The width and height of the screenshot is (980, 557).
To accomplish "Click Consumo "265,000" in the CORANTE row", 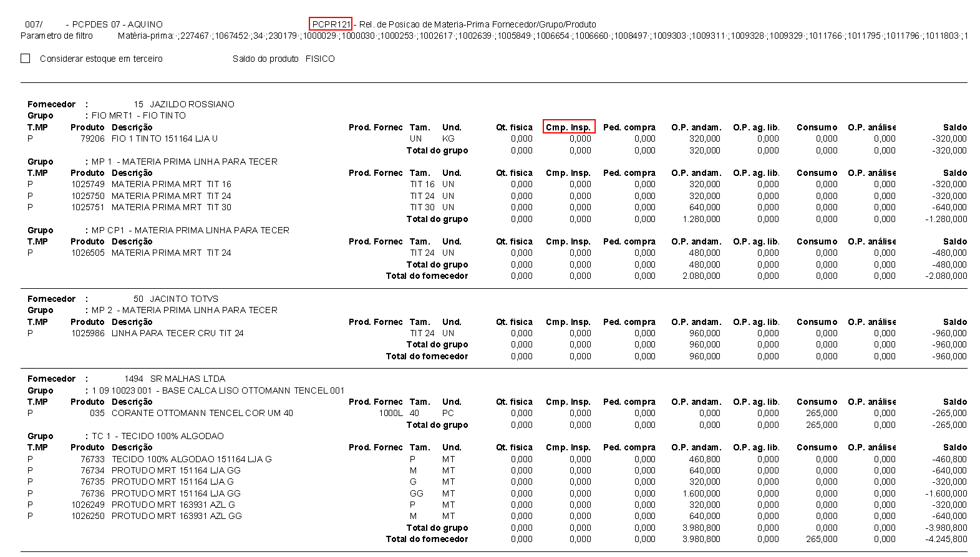I will pyautogui.click(x=822, y=413).
